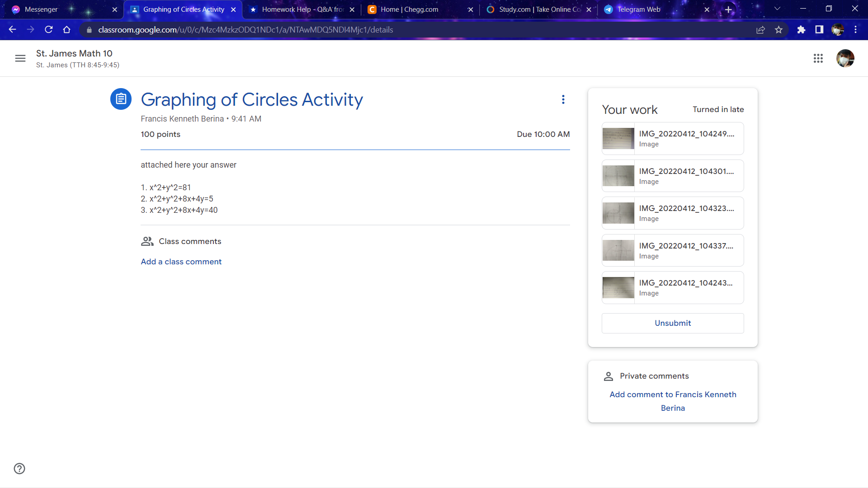Bookmark this page with the star
Viewport: 868px width, 488px height.
[779, 30]
